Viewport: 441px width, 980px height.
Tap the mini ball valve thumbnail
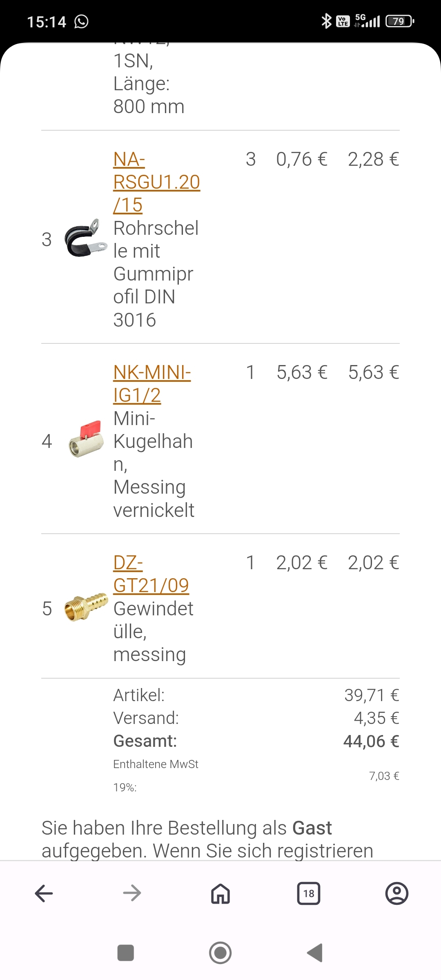pos(86,439)
